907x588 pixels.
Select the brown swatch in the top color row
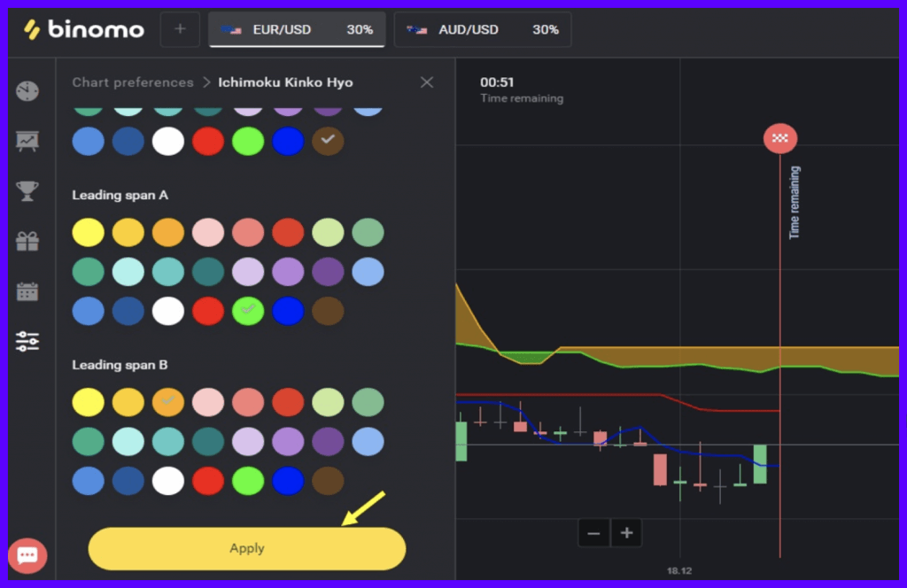(x=328, y=140)
